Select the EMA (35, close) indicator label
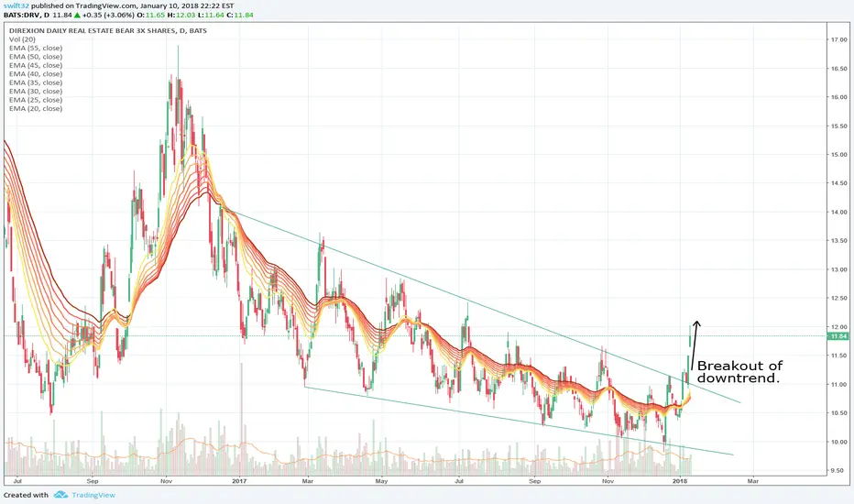 36,82
